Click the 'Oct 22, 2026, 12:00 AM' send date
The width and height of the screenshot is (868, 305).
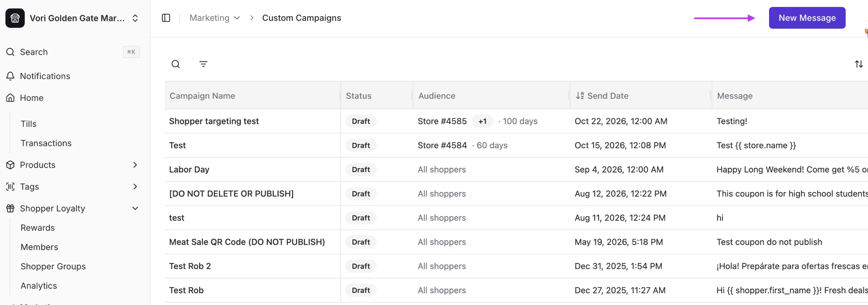pyautogui.click(x=621, y=121)
